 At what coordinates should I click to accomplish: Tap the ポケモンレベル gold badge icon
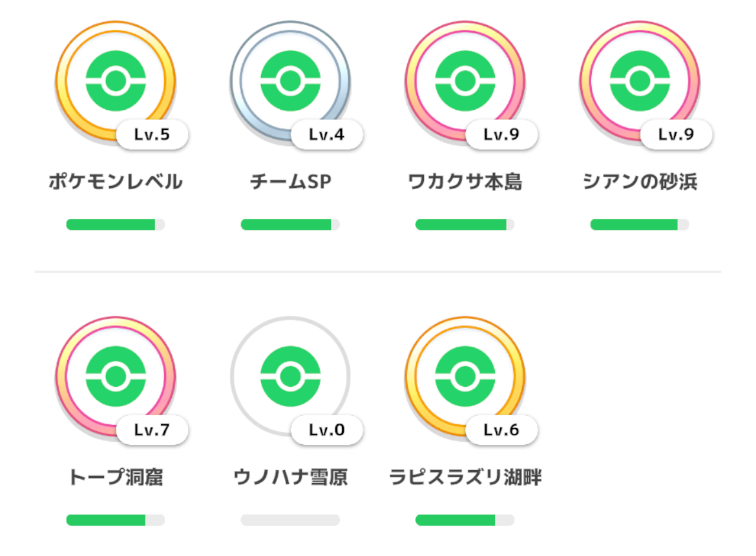[x=116, y=81]
